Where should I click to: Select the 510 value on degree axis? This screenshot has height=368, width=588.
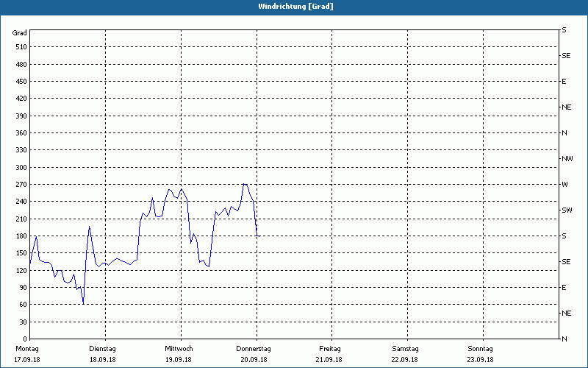click(x=21, y=47)
